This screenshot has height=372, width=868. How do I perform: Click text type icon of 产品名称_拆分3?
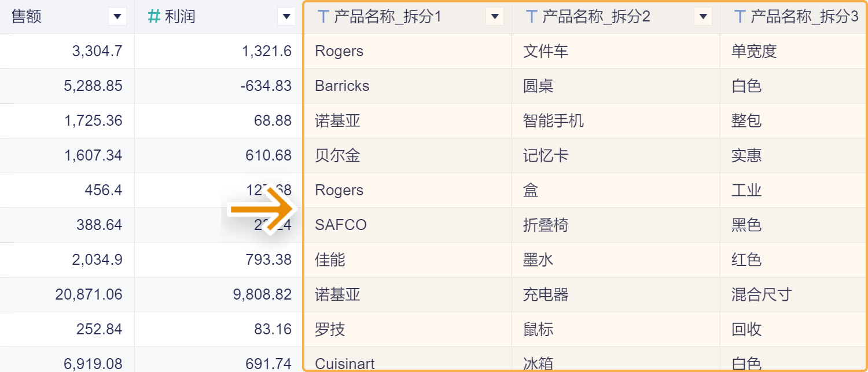(x=740, y=17)
